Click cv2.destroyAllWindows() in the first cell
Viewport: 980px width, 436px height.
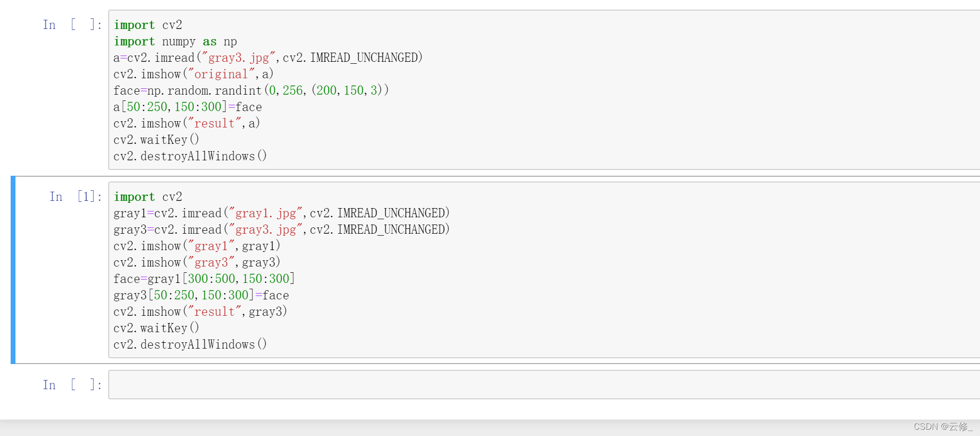(190, 156)
